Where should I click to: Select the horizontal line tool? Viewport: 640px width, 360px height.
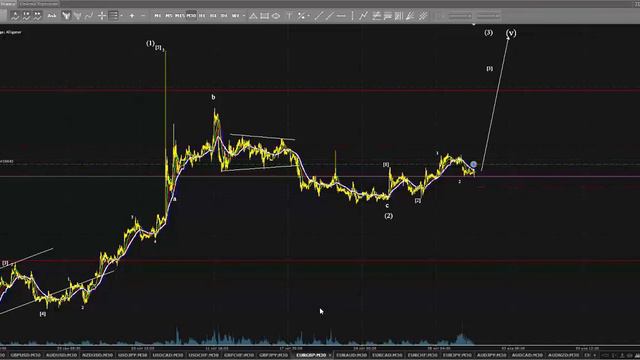[341, 16]
